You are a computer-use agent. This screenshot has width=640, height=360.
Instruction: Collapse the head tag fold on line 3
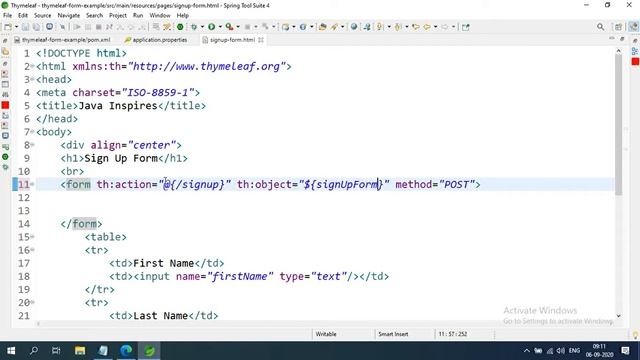coord(32,79)
